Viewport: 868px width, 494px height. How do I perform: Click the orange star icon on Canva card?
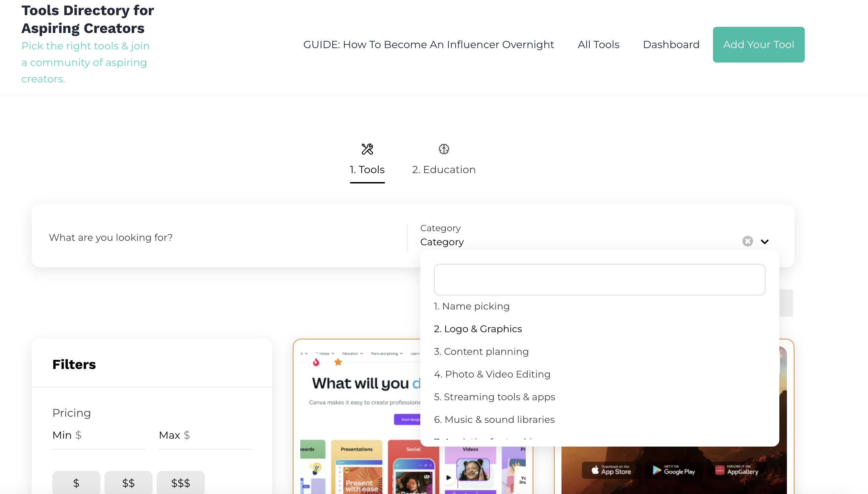pyautogui.click(x=338, y=362)
